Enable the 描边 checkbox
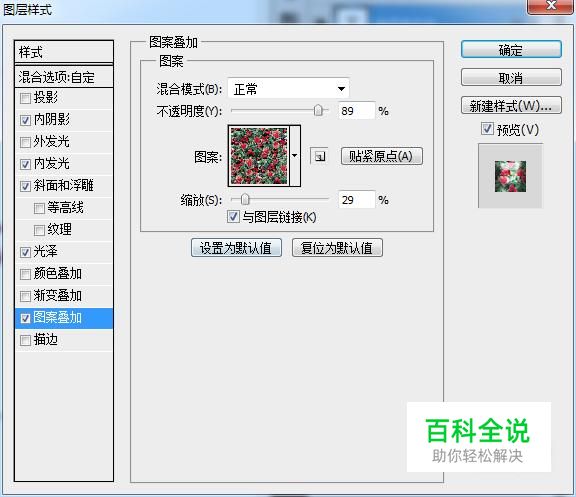Viewport: 576px width, 497px height. point(25,340)
